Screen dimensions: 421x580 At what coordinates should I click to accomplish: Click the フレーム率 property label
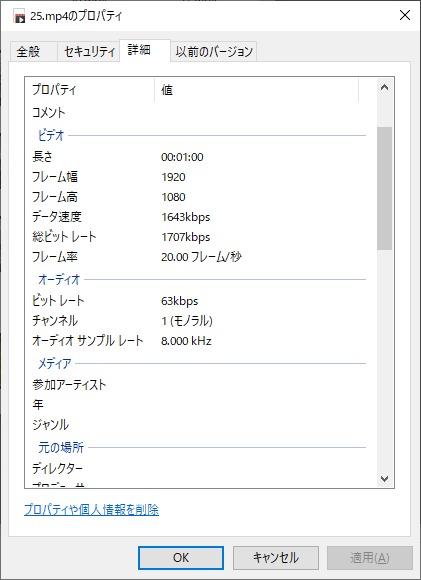(x=55, y=257)
